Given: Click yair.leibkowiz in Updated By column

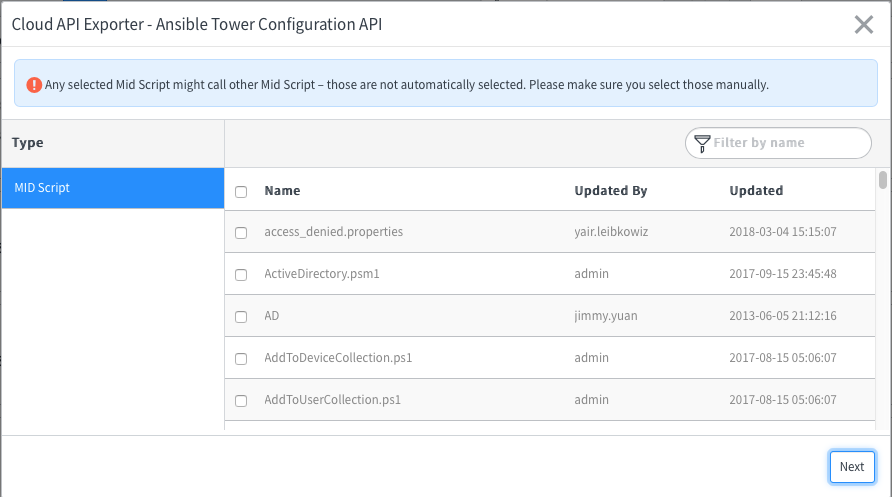Looking at the screenshot, I should click(x=611, y=231).
